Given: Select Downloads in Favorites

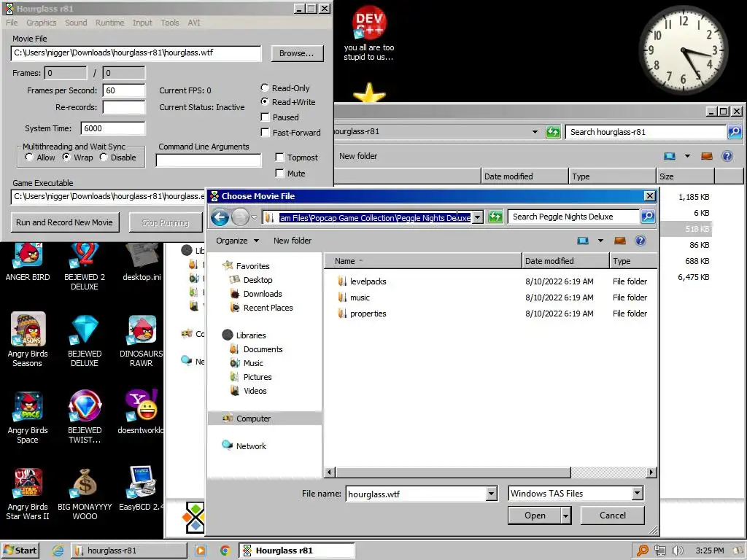Looking at the screenshot, I should tap(262, 294).
